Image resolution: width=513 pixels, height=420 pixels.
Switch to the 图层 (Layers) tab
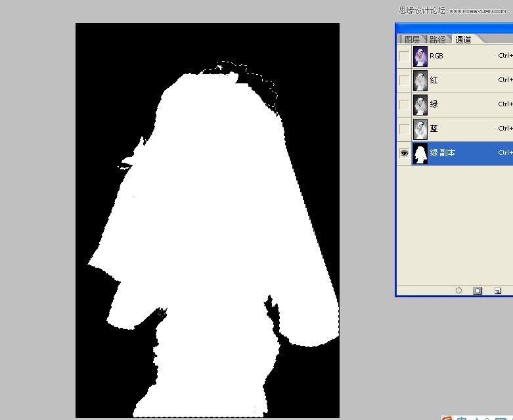click(x=412, y=39)
